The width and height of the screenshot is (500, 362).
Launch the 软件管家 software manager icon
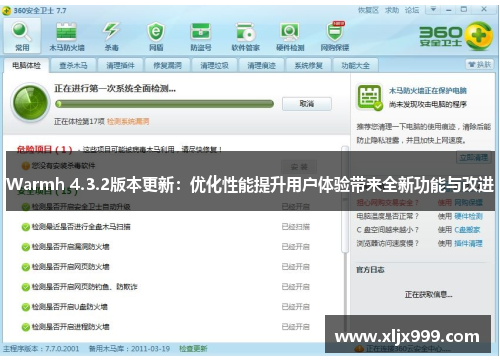(x=246, y=36)
